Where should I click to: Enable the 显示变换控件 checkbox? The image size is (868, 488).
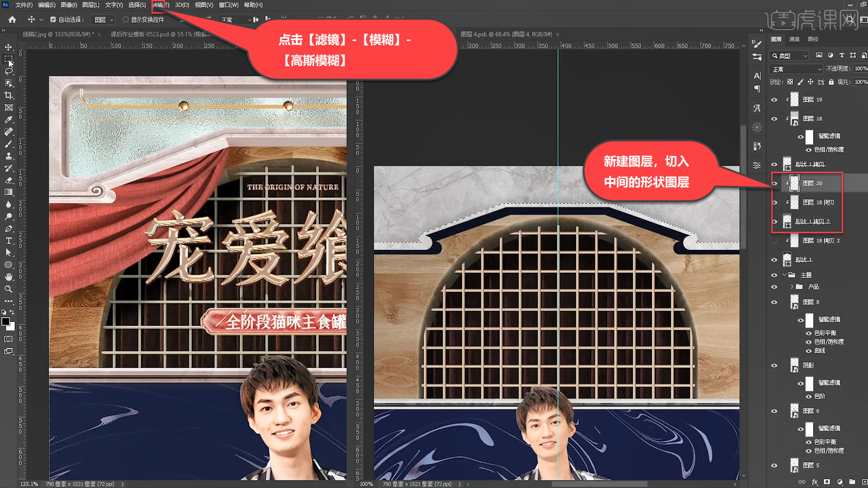point(126,19)
